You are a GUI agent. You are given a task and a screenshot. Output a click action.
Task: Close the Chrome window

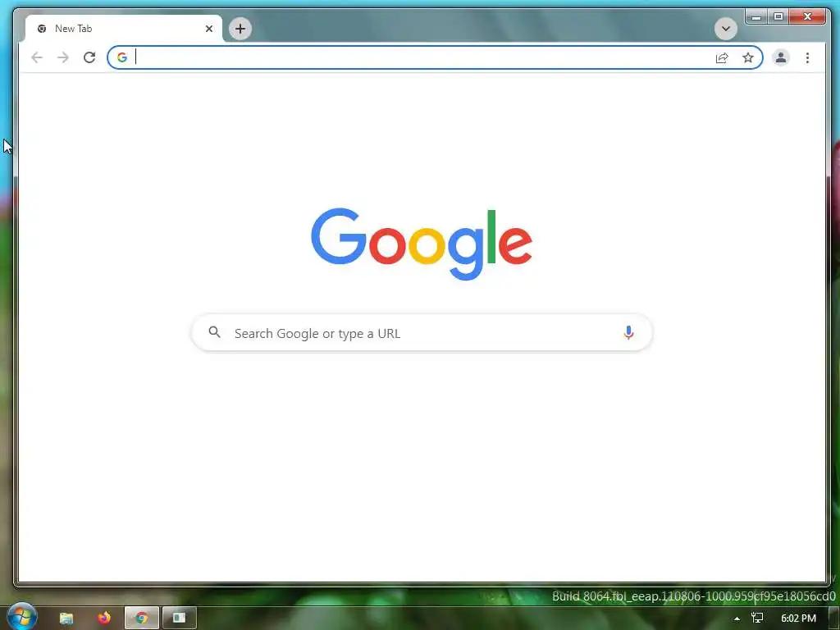(807, 16)
